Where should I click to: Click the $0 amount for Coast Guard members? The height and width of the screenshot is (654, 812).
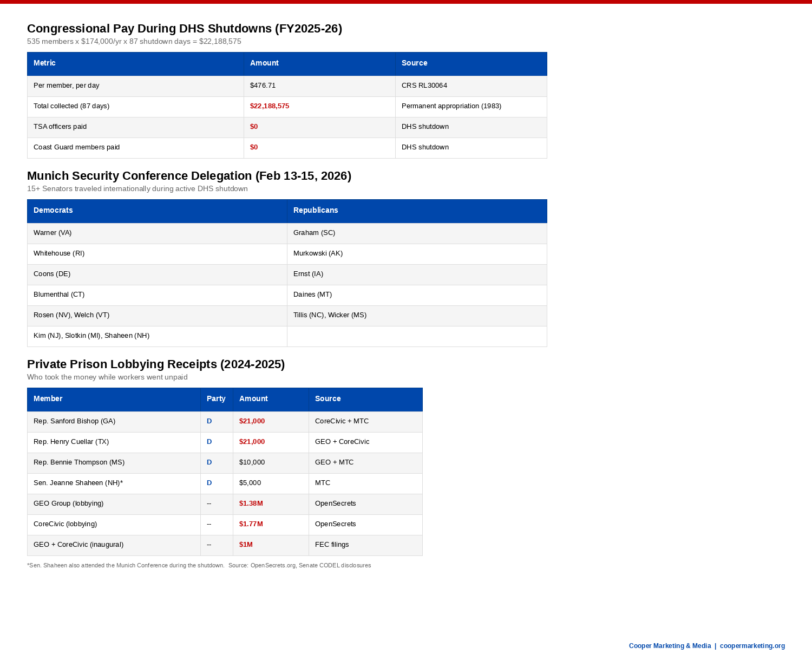(x=254, y=147)
